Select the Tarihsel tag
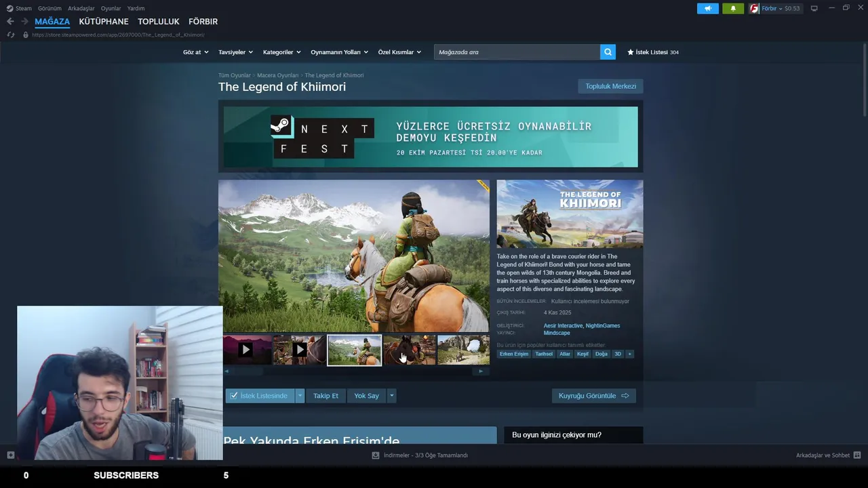The image size is (868, 488). pyautogui.click(x=544, y=354)
